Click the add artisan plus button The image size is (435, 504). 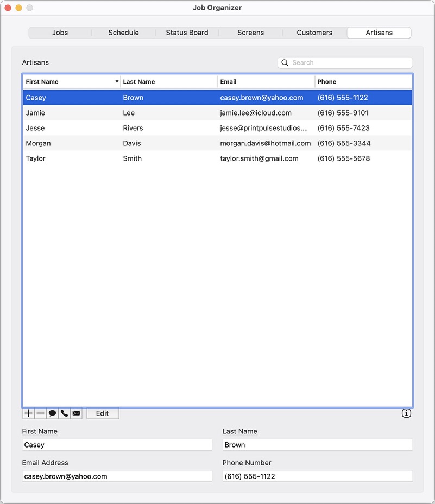(x=29, y=413)
